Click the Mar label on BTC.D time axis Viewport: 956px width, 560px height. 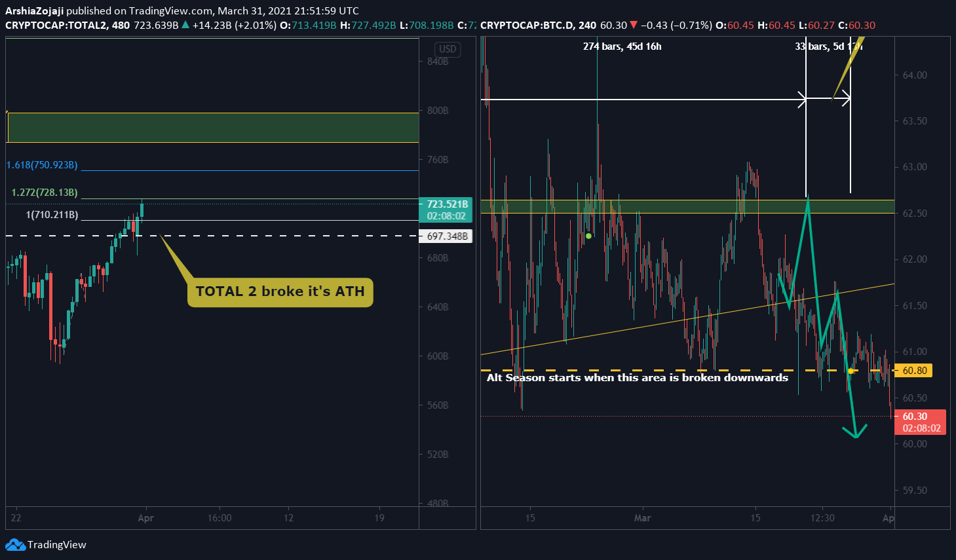point(643,518)
